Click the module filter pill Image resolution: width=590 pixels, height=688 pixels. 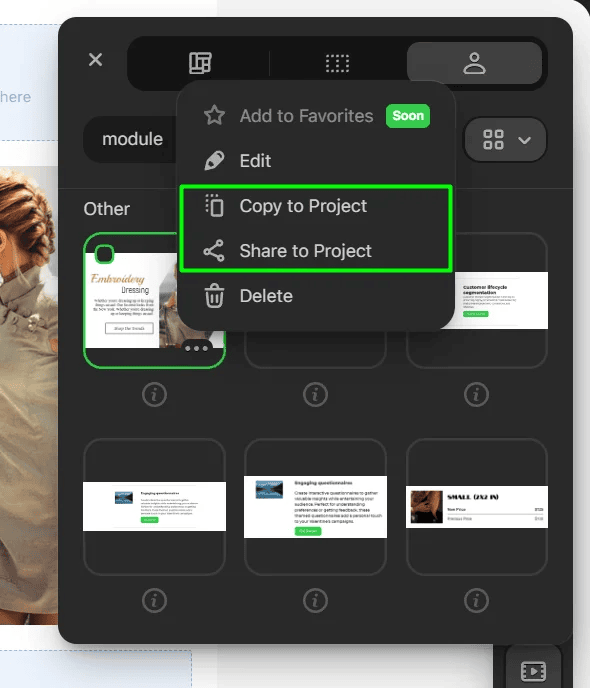click(132, 139)
